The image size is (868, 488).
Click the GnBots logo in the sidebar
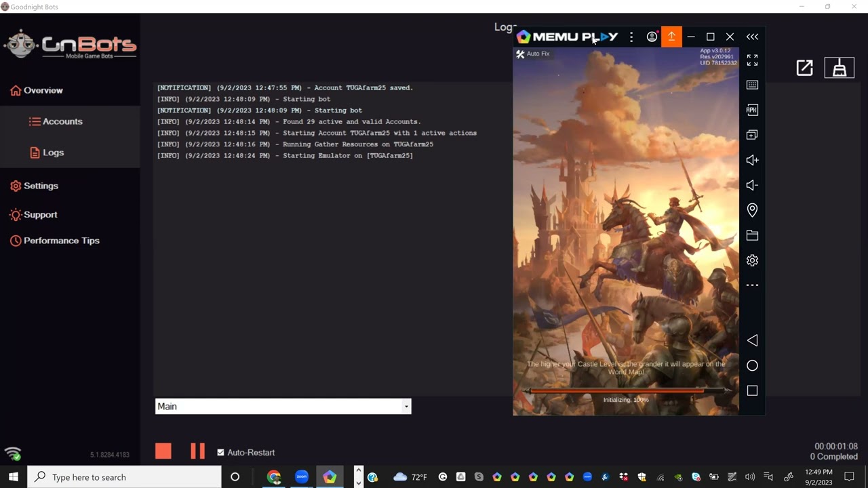coord(70,45)
